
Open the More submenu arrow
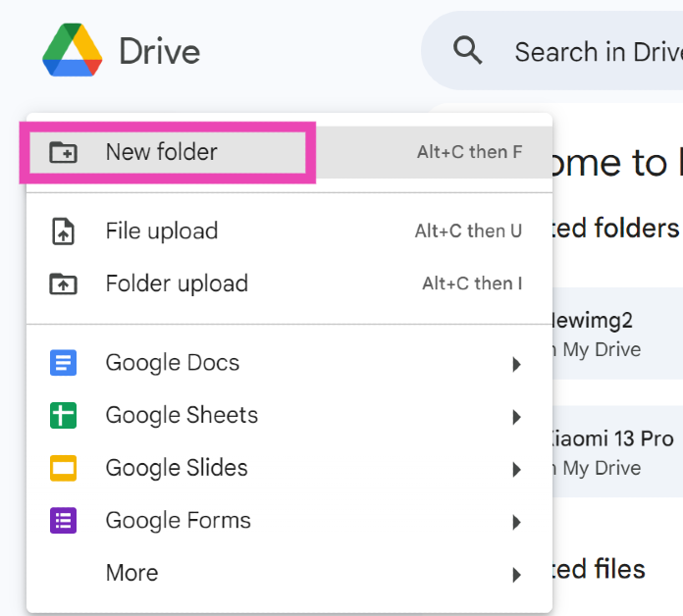tap(516, 575)
